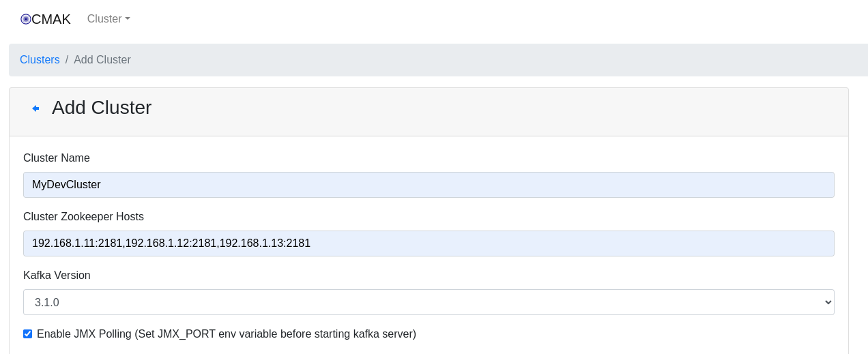Viewport: 868px width, 354px height.
Task: Click the Kafka Version select arrow
Action: click(828, 302)
